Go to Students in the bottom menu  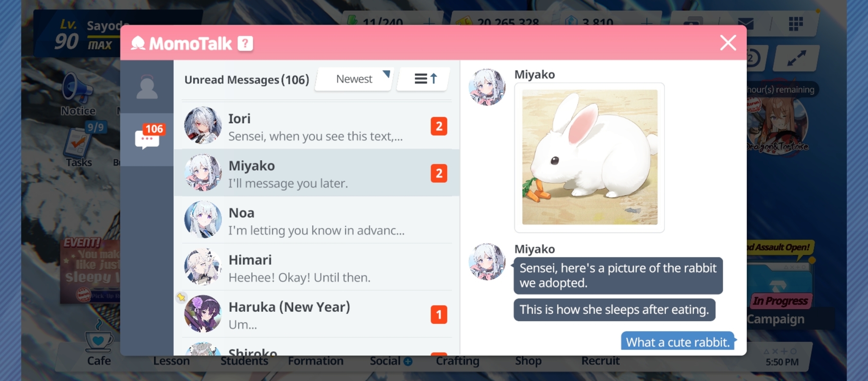(x=244, y=361)
